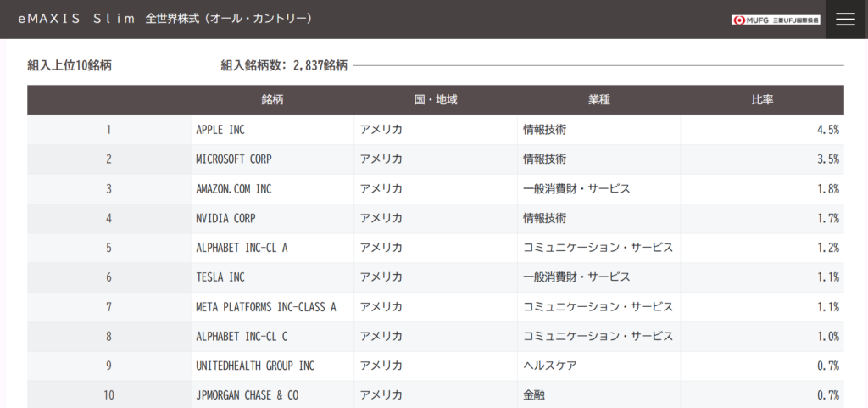Select the AMAZON.COM INC cell
This screenshot has width=868, height=408.
click(272, 189)
